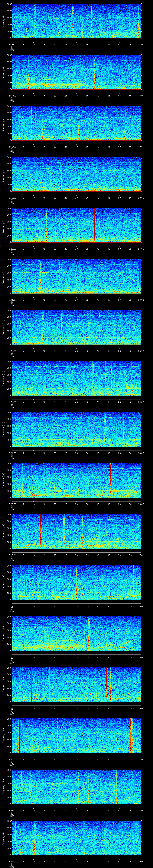Click the spectrogram panel starting at 8:20:00
Viewport: 153px width, 868px height.
click(77, 225)
